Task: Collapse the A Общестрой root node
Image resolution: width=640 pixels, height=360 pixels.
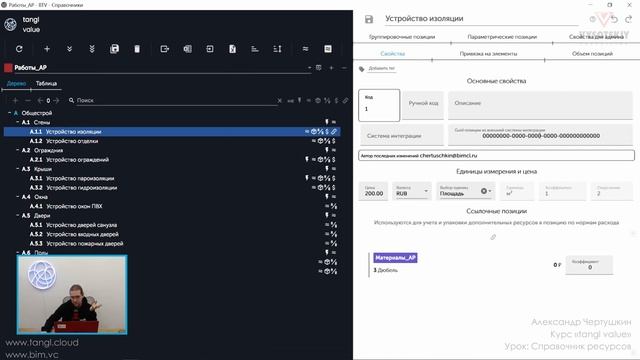Action: click(x=9, y=113)
